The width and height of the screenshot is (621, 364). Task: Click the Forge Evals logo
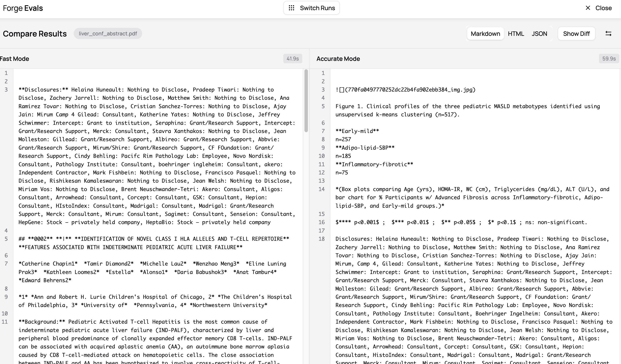point(23,8)
